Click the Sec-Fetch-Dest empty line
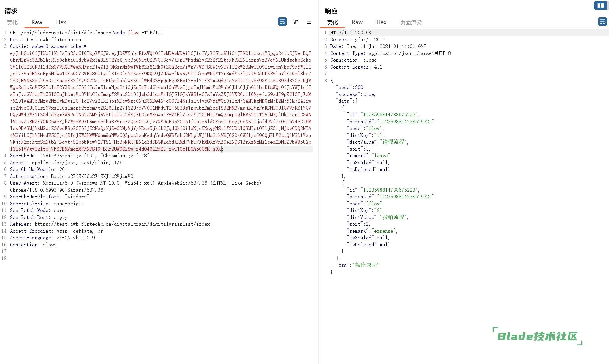 39,217
